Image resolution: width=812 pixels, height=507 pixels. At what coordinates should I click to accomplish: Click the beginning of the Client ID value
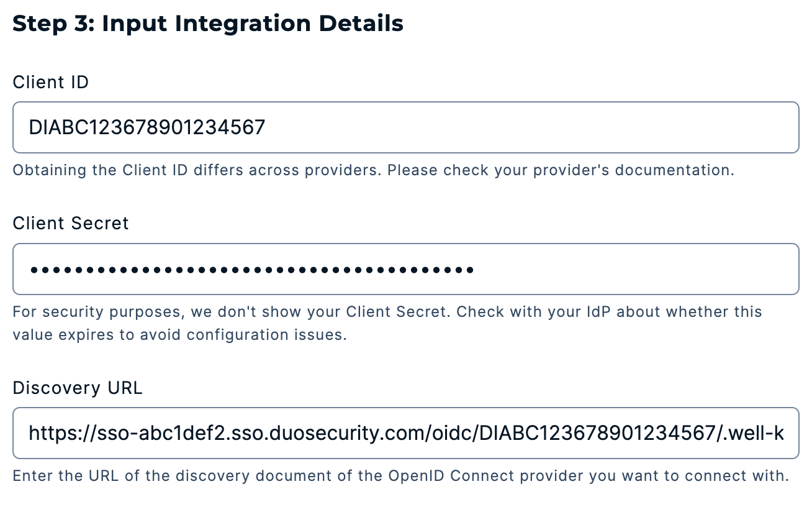[x=31, y=127]
